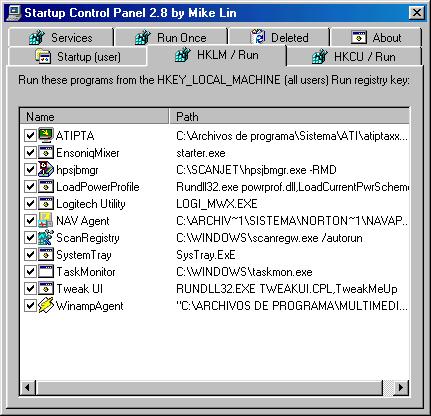The image size is (431, 416).
Task: Select the NAV Agent entry name
Action: coord(83,221)
